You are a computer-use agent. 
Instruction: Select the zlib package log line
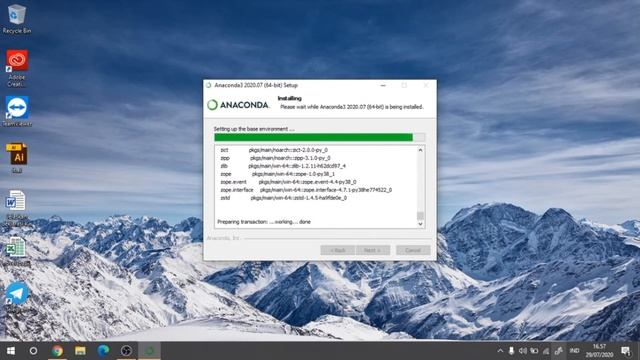283,166
